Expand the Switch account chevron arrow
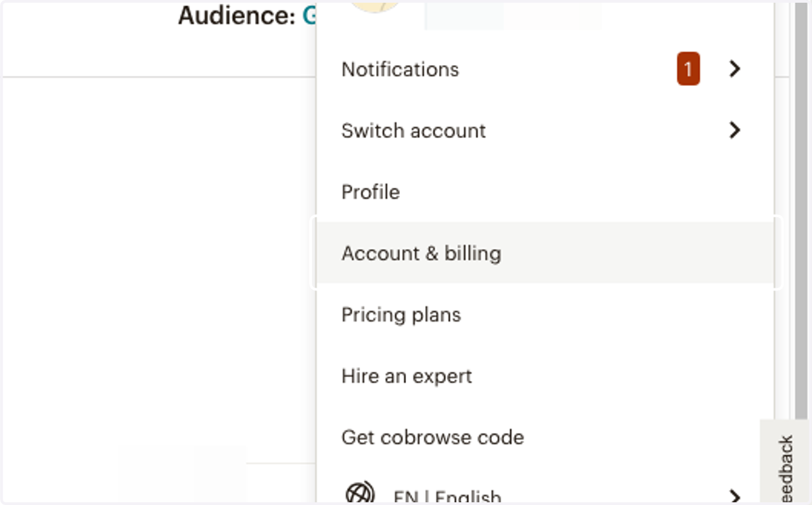 coord(735,130)
